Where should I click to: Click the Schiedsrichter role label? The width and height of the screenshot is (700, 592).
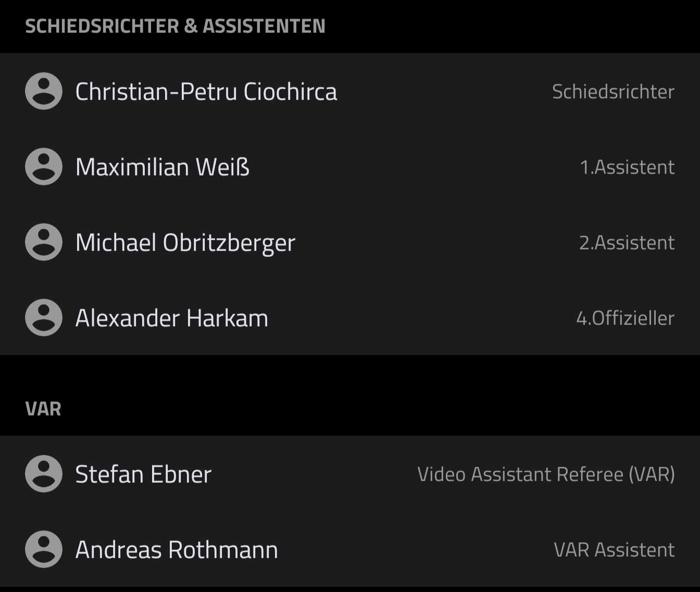tap(613, 92)
